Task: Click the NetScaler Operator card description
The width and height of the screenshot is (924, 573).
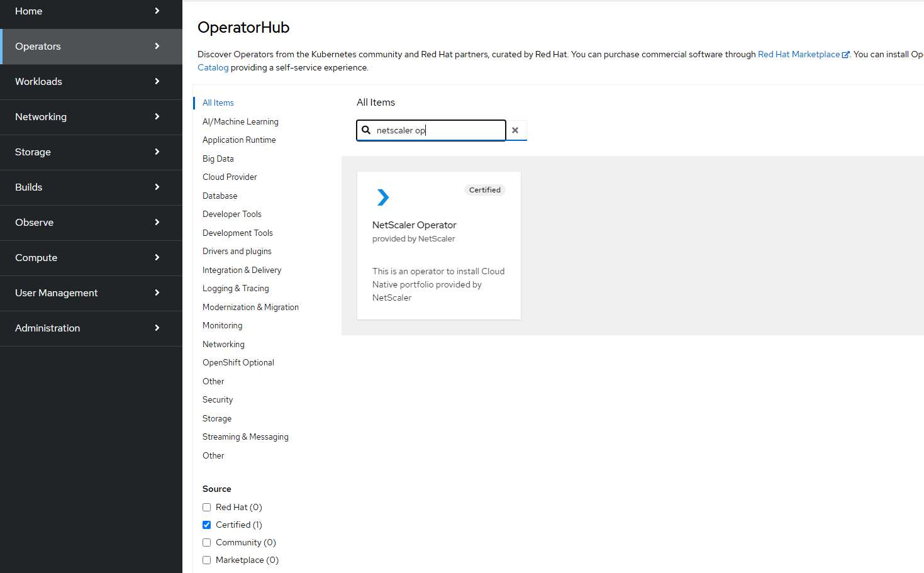Action: pos(438,284)
